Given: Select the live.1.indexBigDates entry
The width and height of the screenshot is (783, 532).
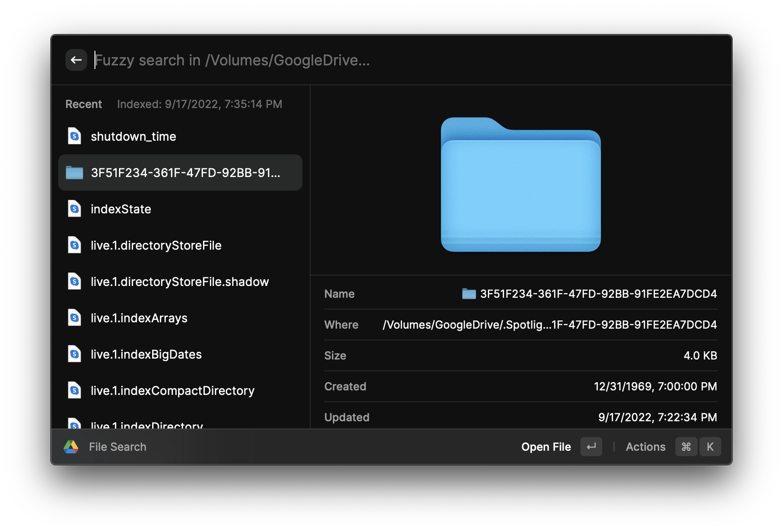Looking at the screenshot, I should pos(146,354).
